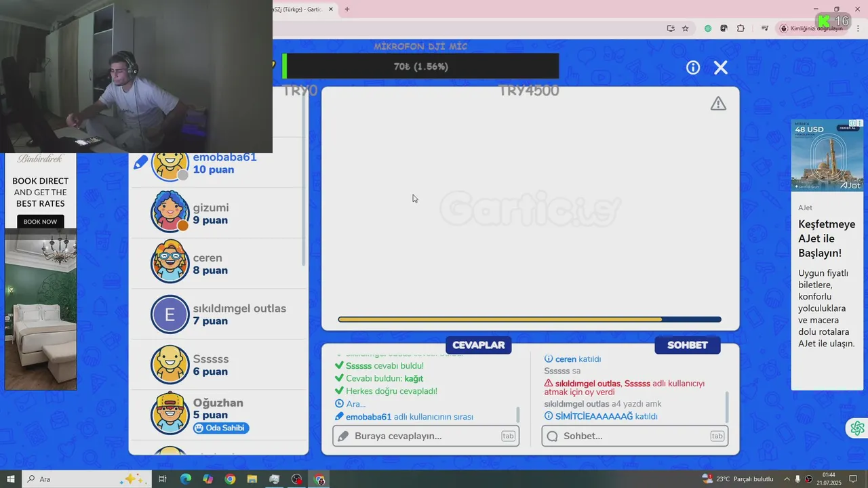Click 'Herkes doğru cevapladı!' message
Screen dimensions: 868x488
386,391
